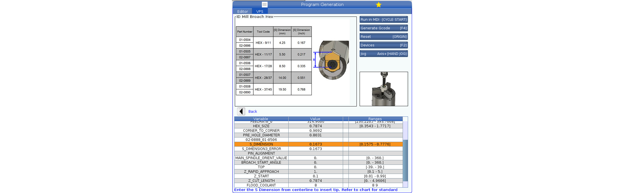Select the highlighted S_DIMENSION value field
The image size is (644, 193).
click(315, 144)
